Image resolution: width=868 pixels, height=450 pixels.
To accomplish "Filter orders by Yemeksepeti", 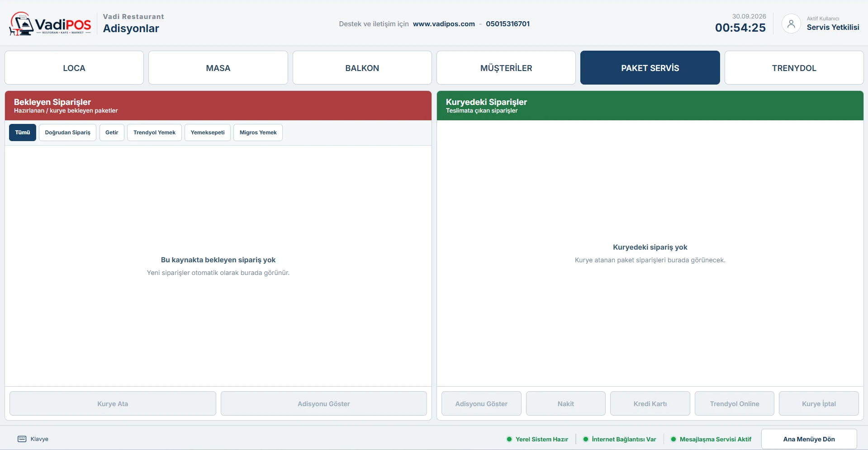I will 208,133.
